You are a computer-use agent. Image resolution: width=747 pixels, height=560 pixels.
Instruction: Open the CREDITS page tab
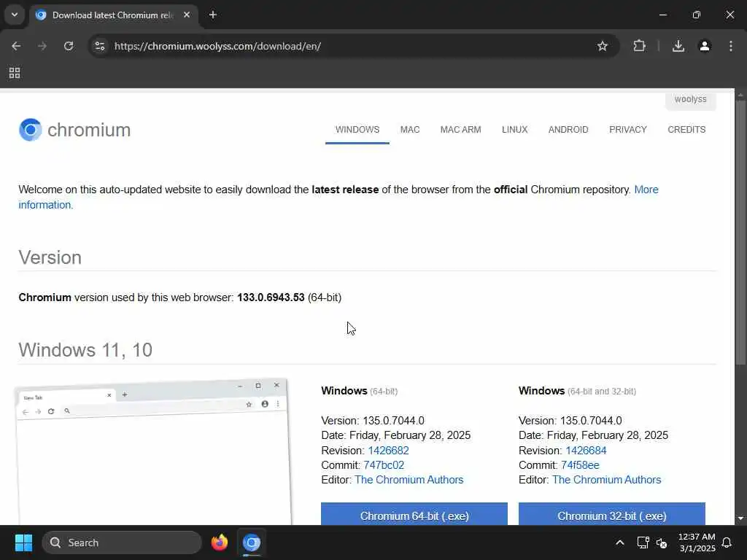click(x=686, y=130)
